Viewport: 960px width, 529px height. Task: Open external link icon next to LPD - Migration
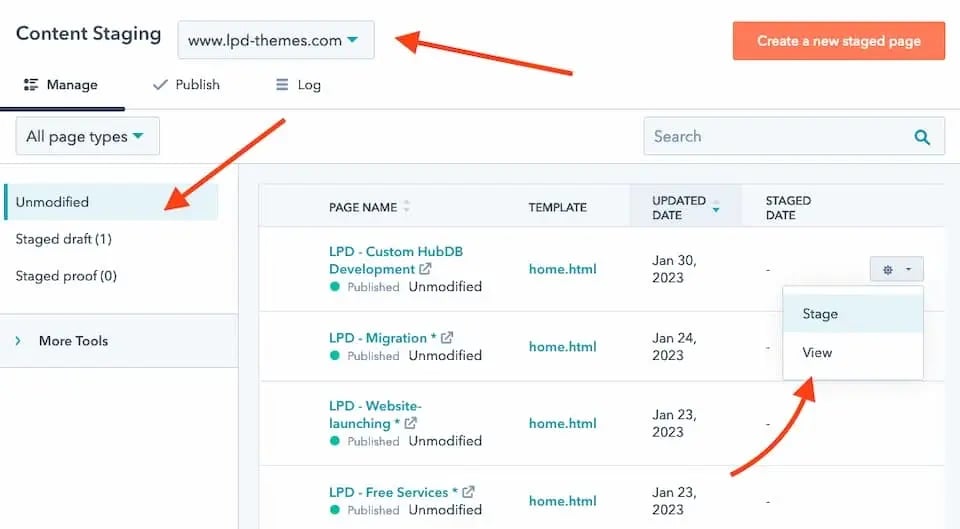[447, 337]
